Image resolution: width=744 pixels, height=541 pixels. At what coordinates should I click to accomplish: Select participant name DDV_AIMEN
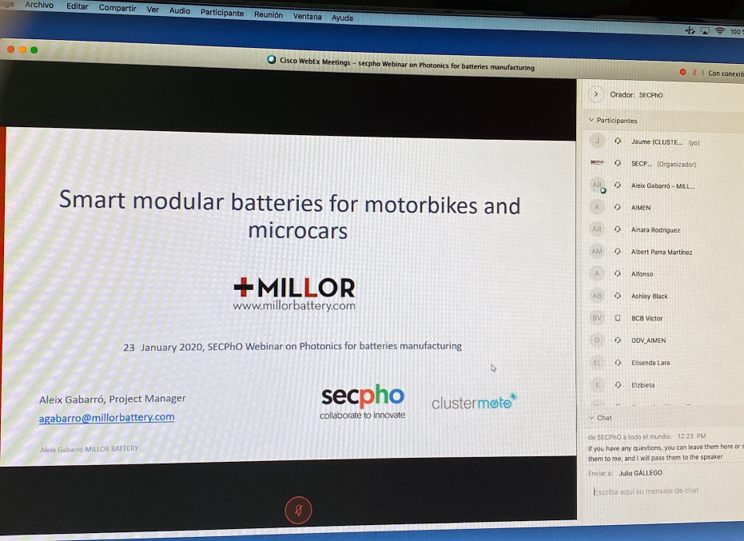pos(648,340)
